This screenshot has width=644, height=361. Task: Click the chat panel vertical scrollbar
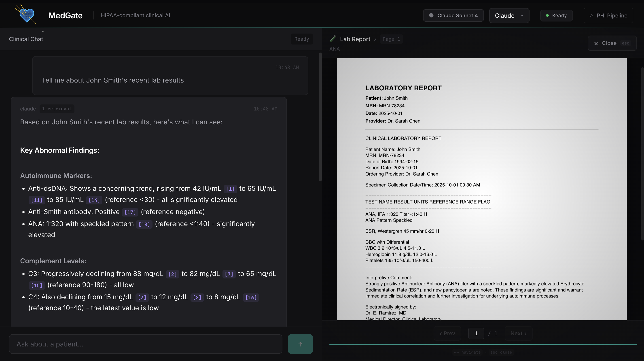320,117
